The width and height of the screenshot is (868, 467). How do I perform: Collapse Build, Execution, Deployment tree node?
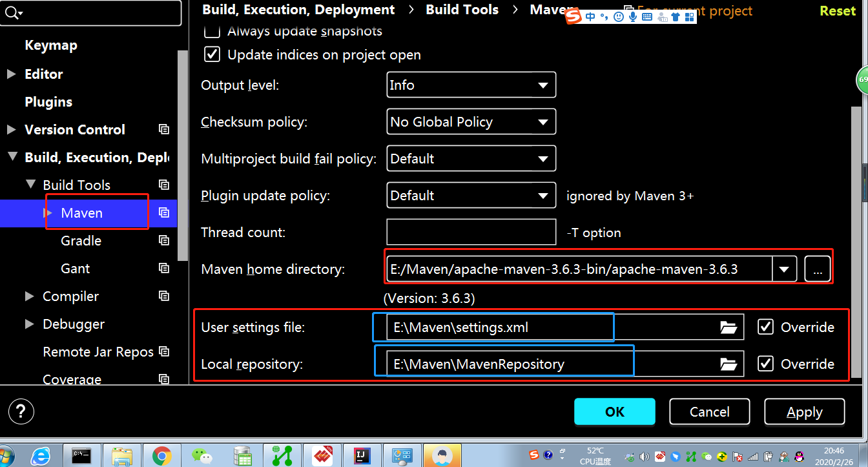tap(12, 157)
